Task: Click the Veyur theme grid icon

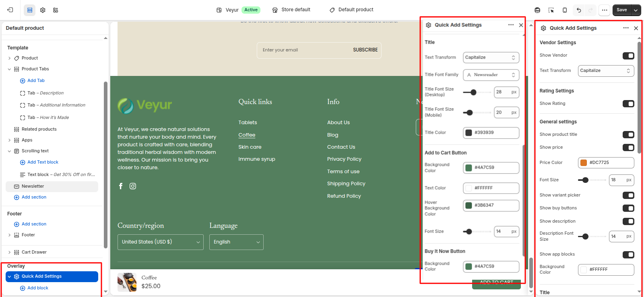Action: tap(219, 10)
